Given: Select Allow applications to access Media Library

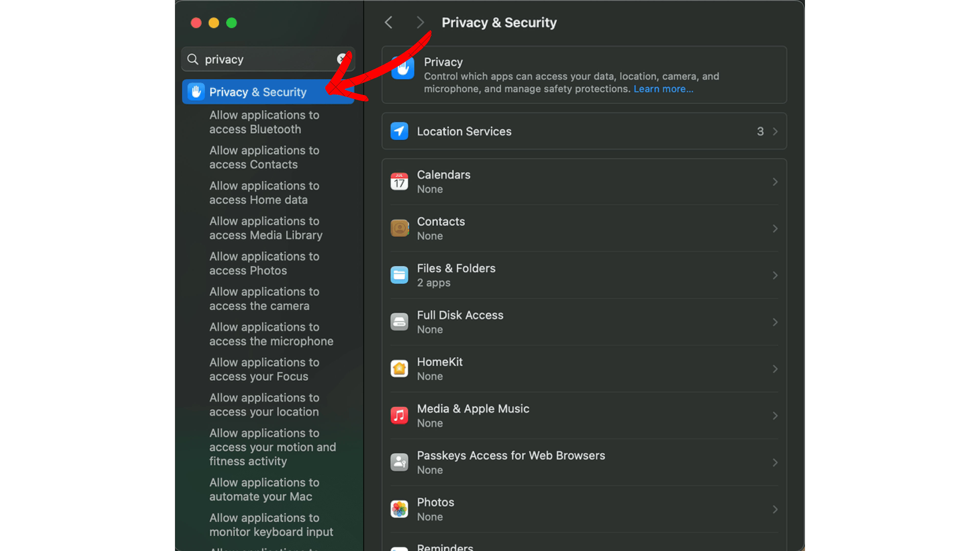Looking at the screenshot, I should pos(266,228).
